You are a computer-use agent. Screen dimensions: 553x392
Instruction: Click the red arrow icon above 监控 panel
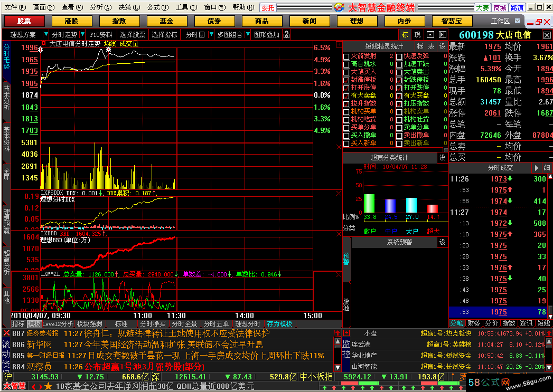coord(346,333)
